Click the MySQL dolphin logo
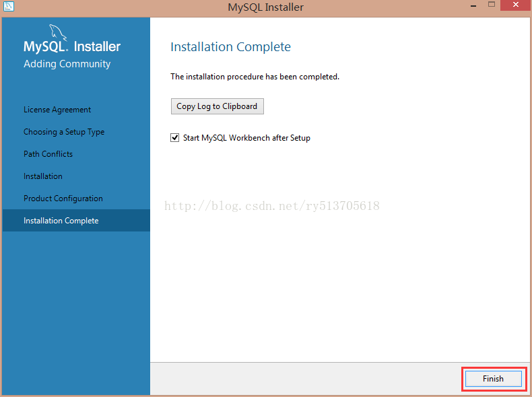 (x=58, y=32)
